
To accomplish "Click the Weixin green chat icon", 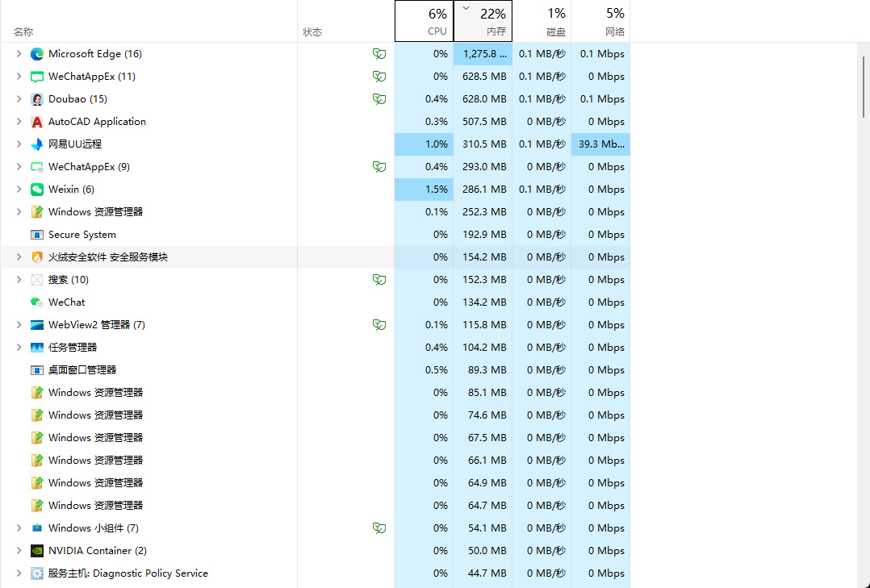I will coord(37,190).
